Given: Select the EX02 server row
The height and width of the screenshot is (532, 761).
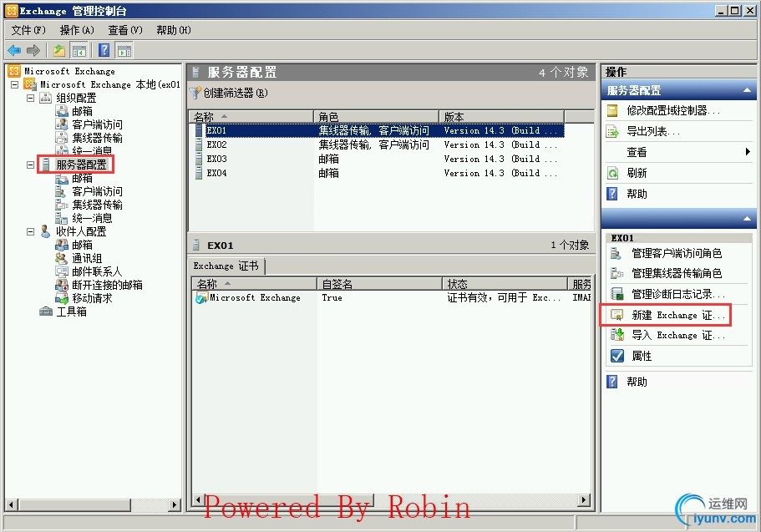Looking at the screenshot, I should [378, 144].
